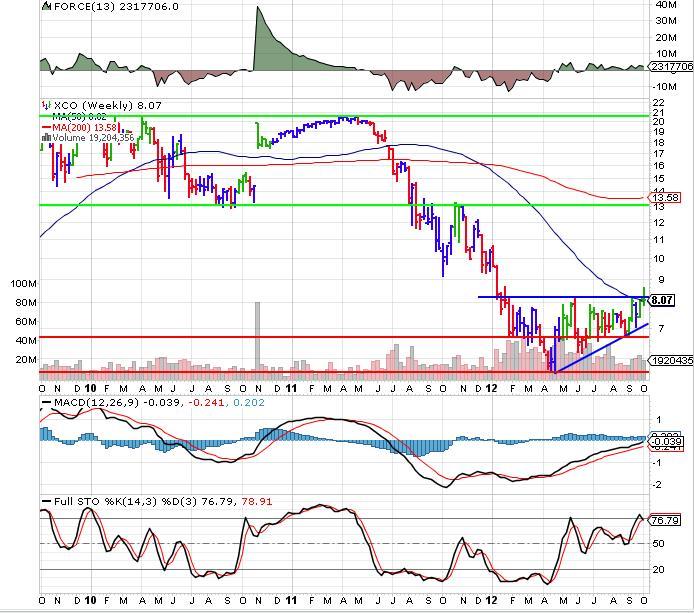The image size is (694, 613).
Task: Click the 22 price axis label
Action: pyautogui.click(x=659, y=102)
